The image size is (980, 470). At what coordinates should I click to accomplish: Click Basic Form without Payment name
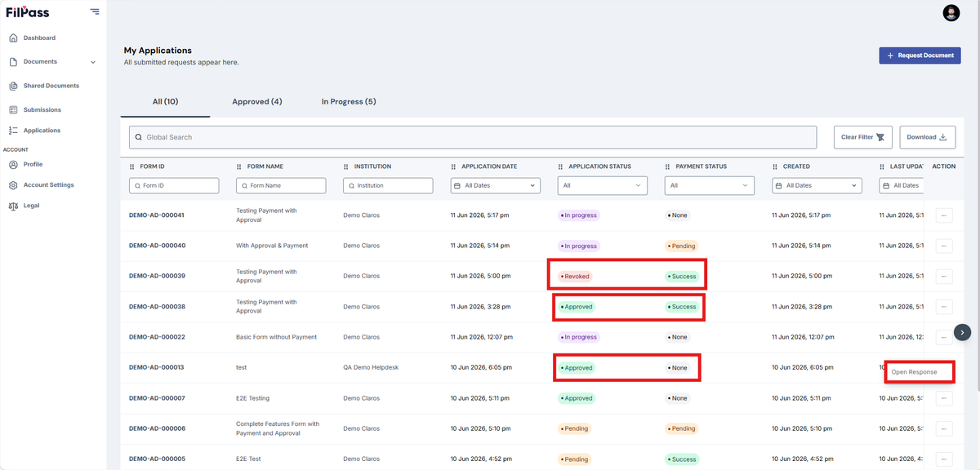276,337
